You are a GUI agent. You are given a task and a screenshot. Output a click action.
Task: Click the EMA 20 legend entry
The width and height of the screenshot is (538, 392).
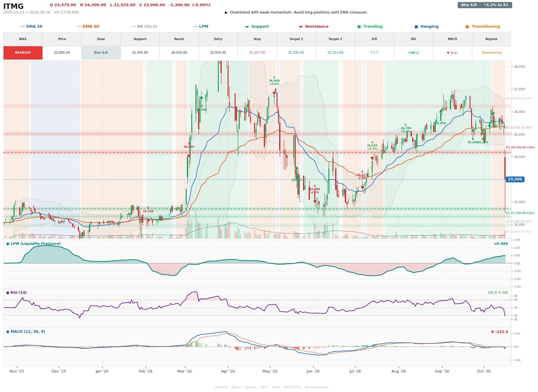[x=31, y=27]
